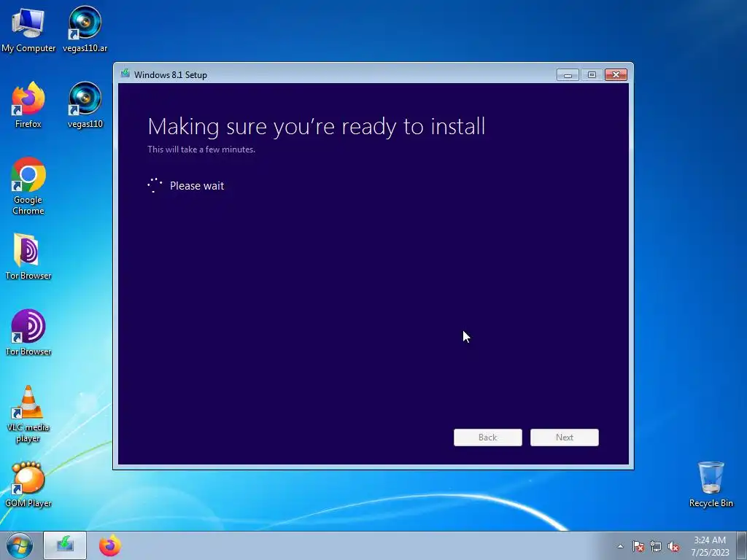Launch Google Chrome desktop shortcut
Screen dimensions: 747x560
pos(28,186)
